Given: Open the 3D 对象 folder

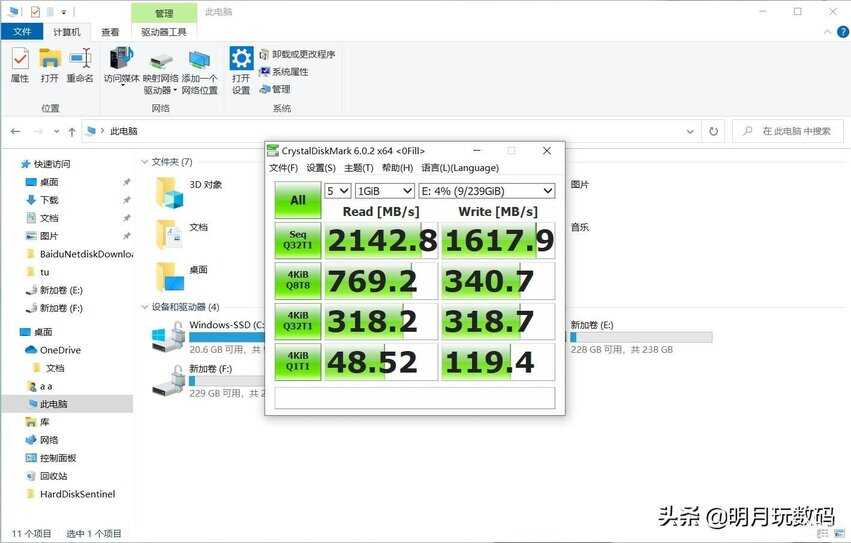Looking at the screenshot, I should point(190,193).
